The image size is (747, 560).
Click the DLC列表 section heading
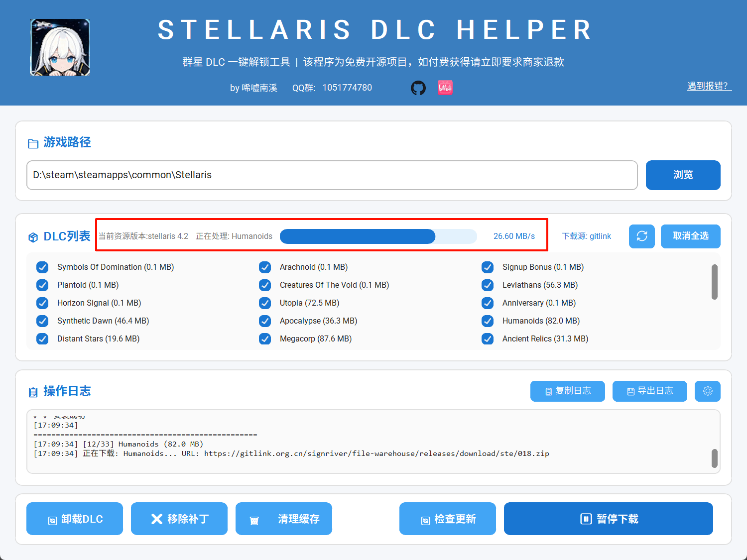pyautogui.click(x=67, y=236)
